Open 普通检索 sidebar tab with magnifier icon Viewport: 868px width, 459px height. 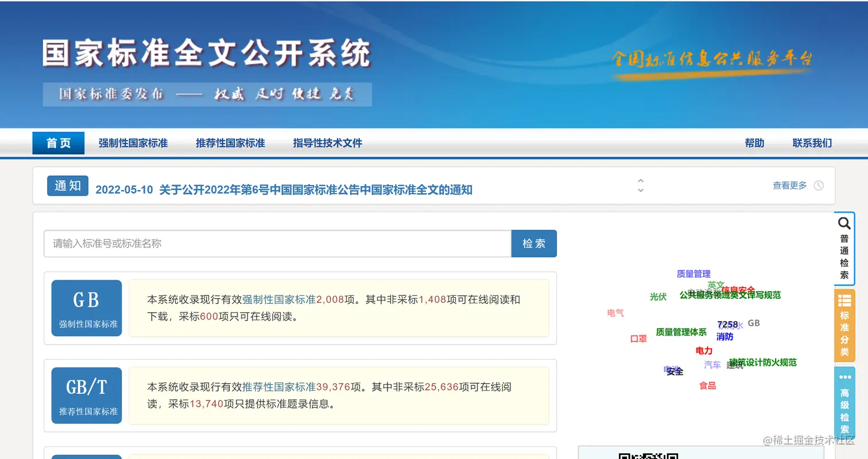click(x=844, y=248)
